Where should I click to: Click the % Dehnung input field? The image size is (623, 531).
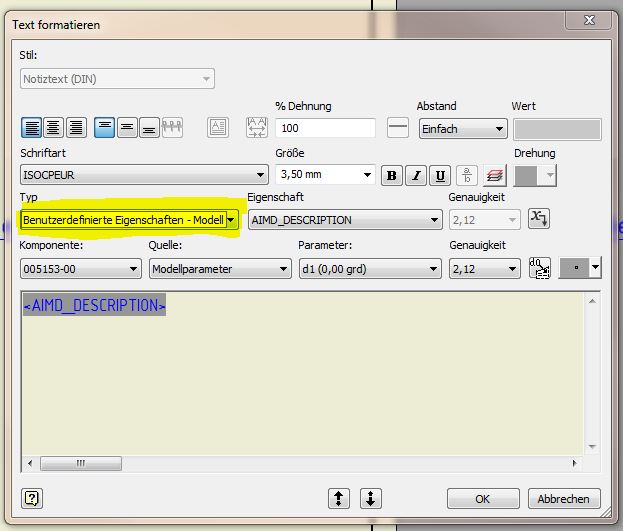pyautogui.click(x=325, y=128)
